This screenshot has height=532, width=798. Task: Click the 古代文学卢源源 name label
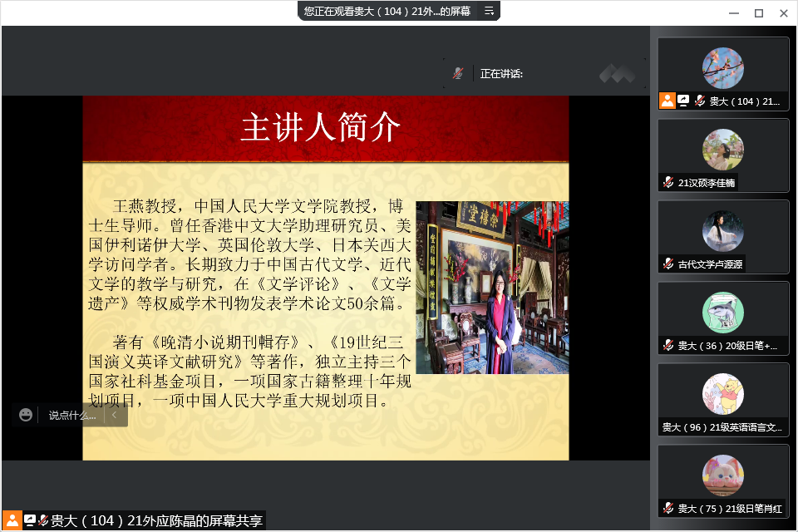coord(710,264)
